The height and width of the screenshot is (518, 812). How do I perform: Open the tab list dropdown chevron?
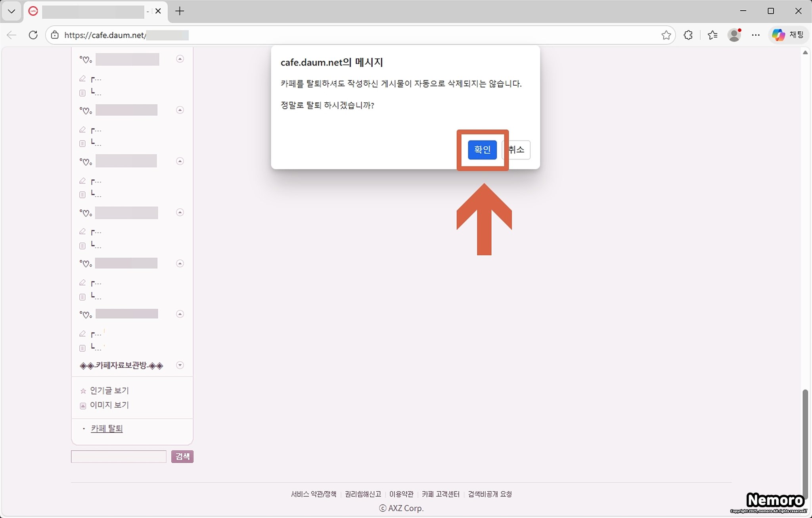[x=11, y=11]
